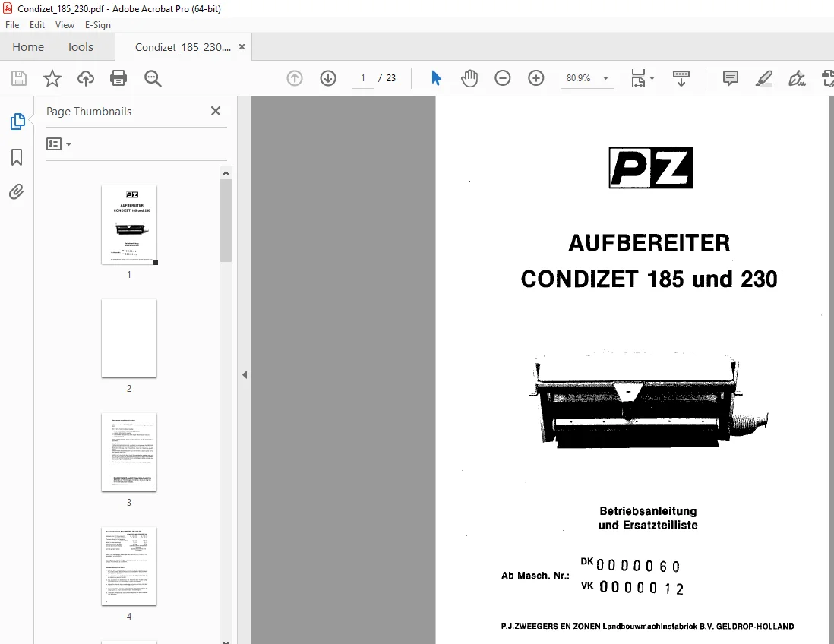Add a comment sticky note
The image size is (834, 644).
pos(730,78)
